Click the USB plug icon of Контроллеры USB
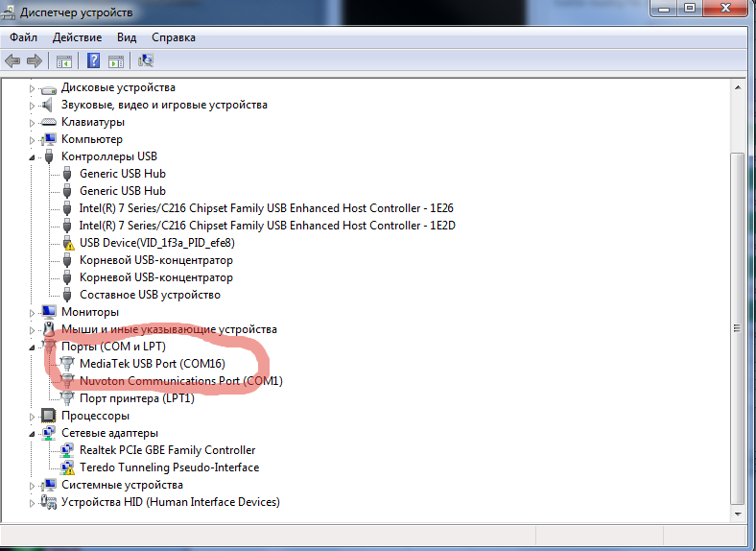 coord(49,156)
